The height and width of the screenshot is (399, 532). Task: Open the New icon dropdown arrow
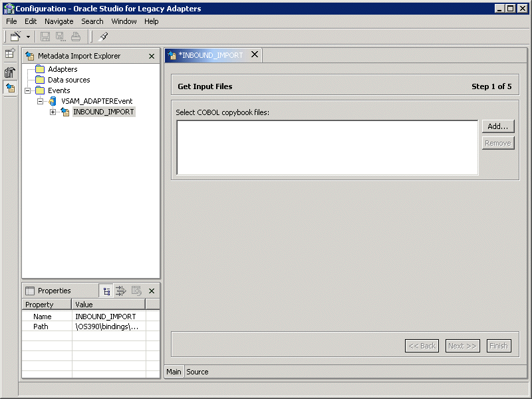click(28, 37)
